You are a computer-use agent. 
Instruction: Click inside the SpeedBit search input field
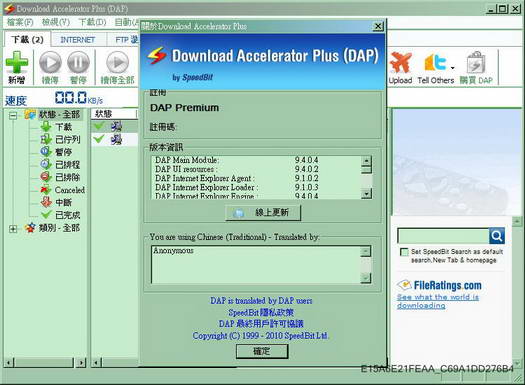(443, 236)
